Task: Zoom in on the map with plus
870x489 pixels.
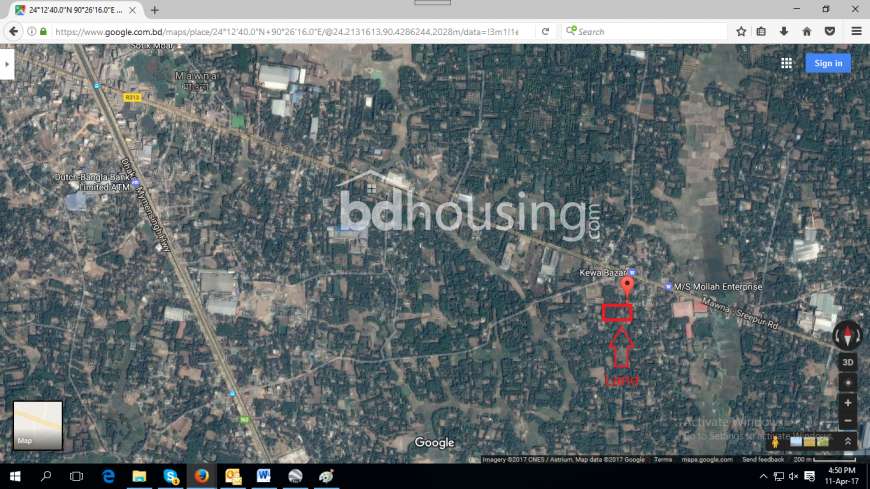Action: point(847,403)
